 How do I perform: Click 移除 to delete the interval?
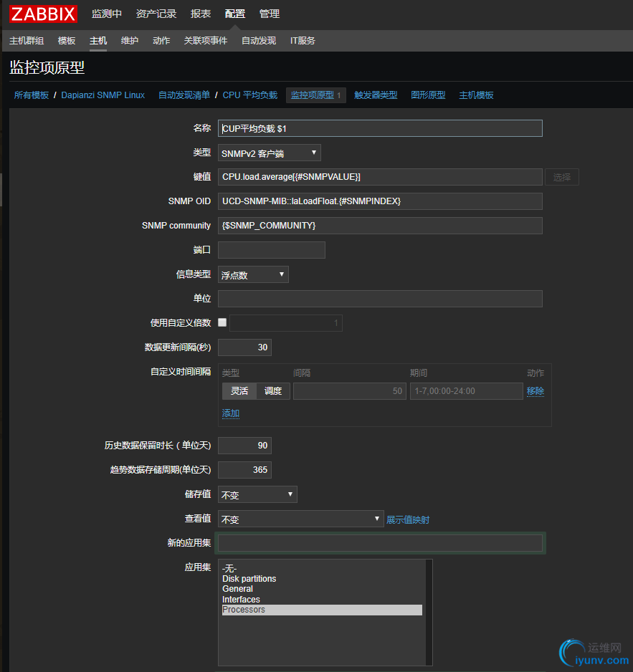pos(536,391)
